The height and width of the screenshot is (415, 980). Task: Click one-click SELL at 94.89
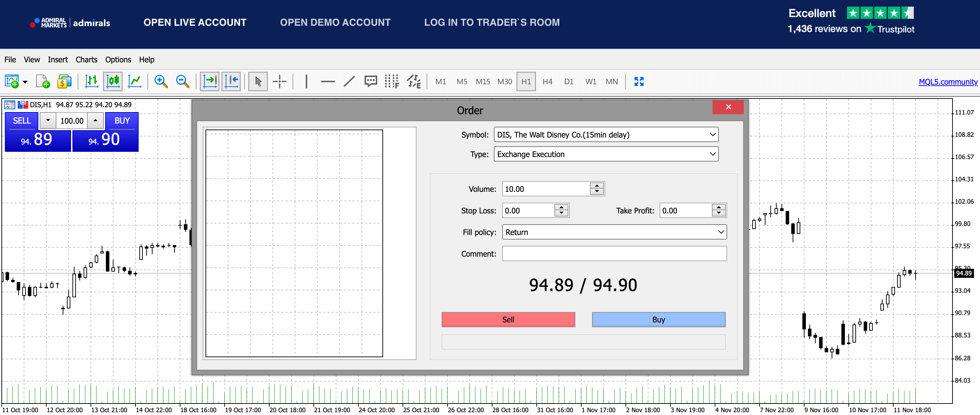[x=38, y=140]
